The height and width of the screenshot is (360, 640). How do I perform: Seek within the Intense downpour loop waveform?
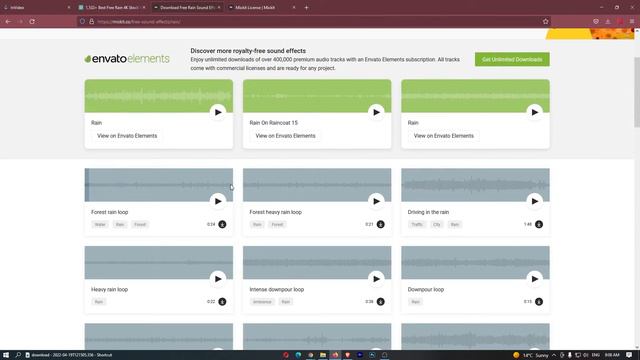(317, 262)
